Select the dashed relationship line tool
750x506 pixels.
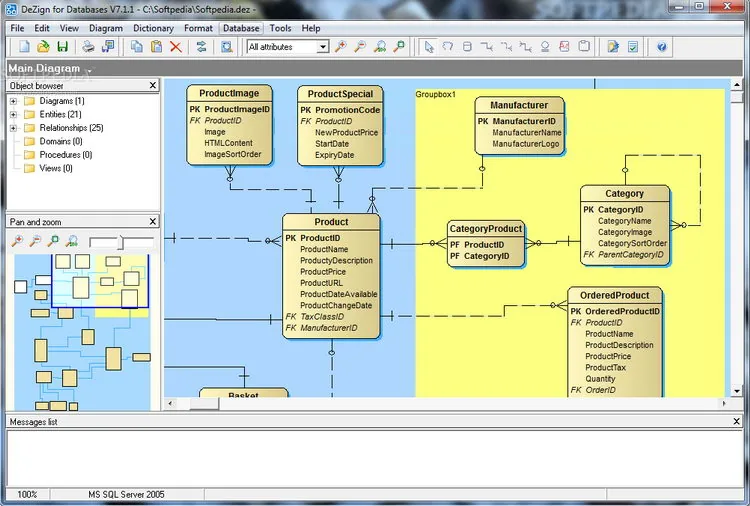tap(507, 47)
